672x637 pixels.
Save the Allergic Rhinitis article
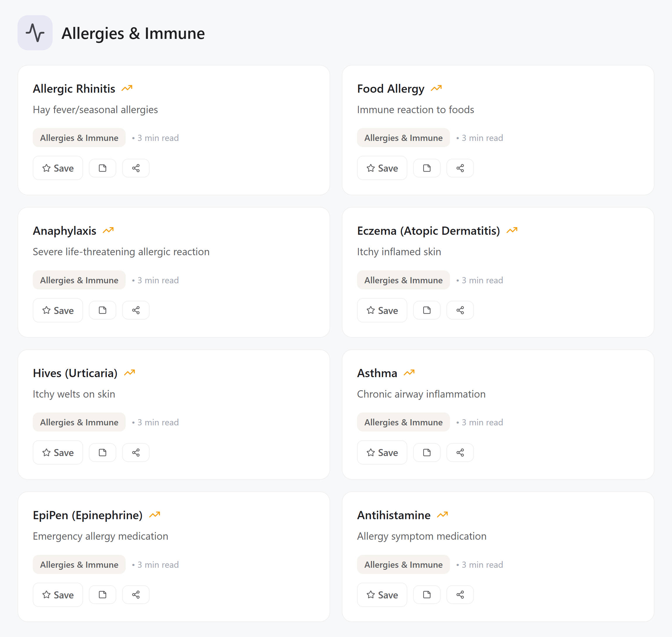click(x=58, y=168)
